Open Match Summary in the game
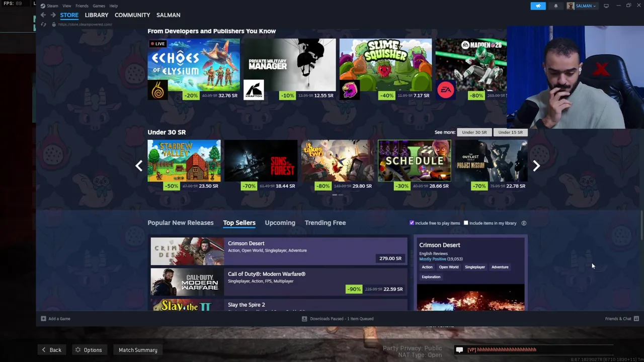This screenshot has width=644, height=362. [x=138, y=350]
